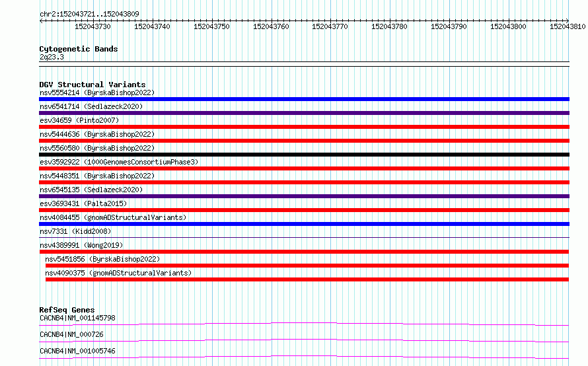
Task: Click ruler position 152043790
Action: point(449,26)
